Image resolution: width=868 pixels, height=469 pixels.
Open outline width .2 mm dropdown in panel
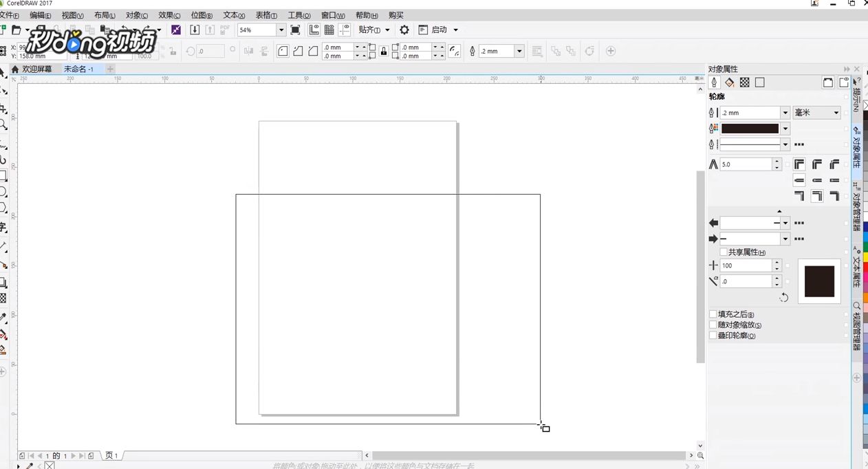[785, 113]
